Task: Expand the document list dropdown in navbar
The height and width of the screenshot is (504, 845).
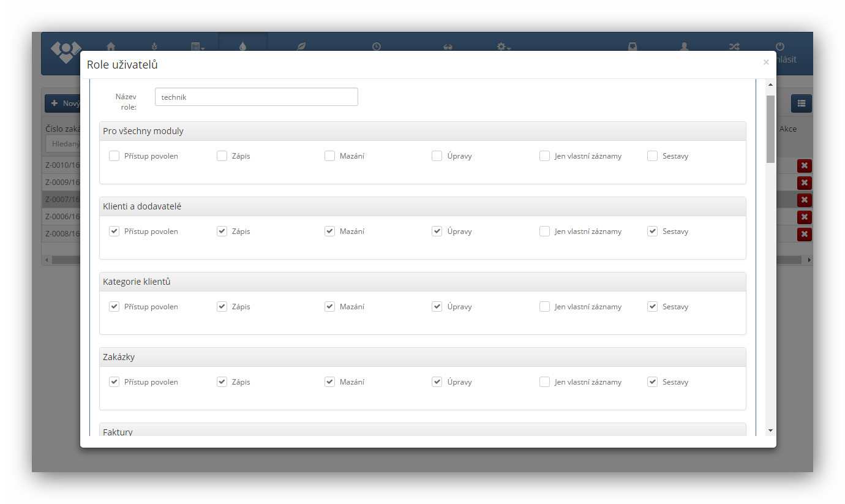Action: pyautogui.click(x=197, y=47)
